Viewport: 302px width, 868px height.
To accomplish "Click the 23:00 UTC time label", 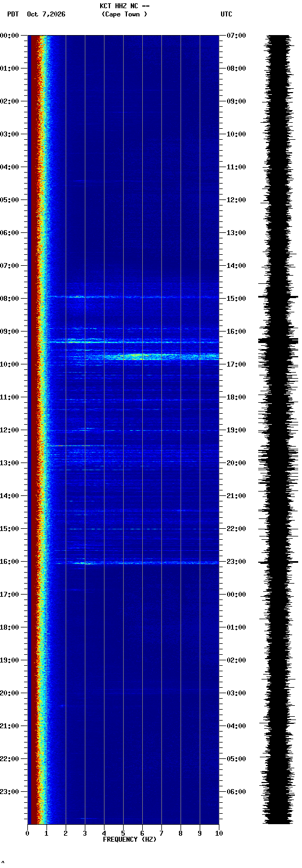I will click(236, 562).
